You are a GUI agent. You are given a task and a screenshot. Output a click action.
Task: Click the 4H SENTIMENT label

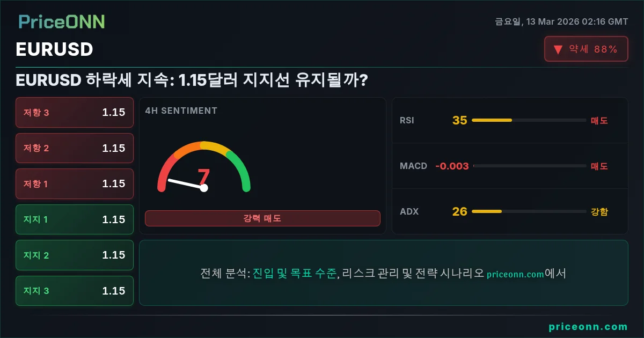pos(181,111)
